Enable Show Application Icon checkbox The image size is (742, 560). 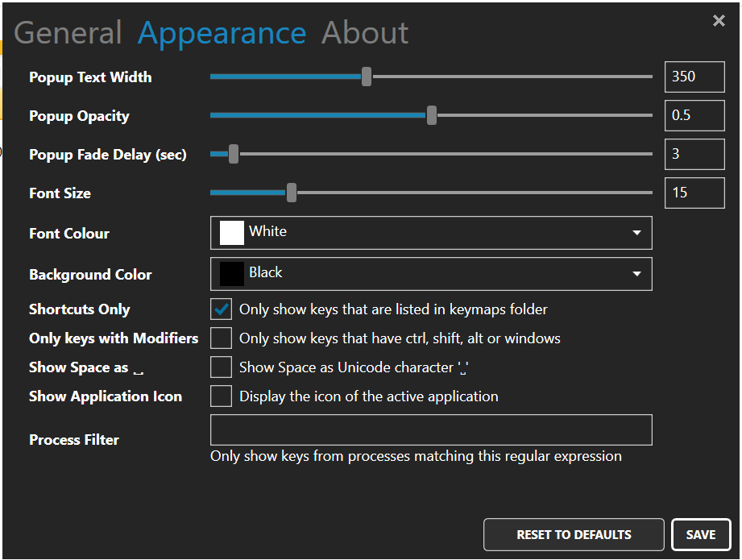coord(221,396)
